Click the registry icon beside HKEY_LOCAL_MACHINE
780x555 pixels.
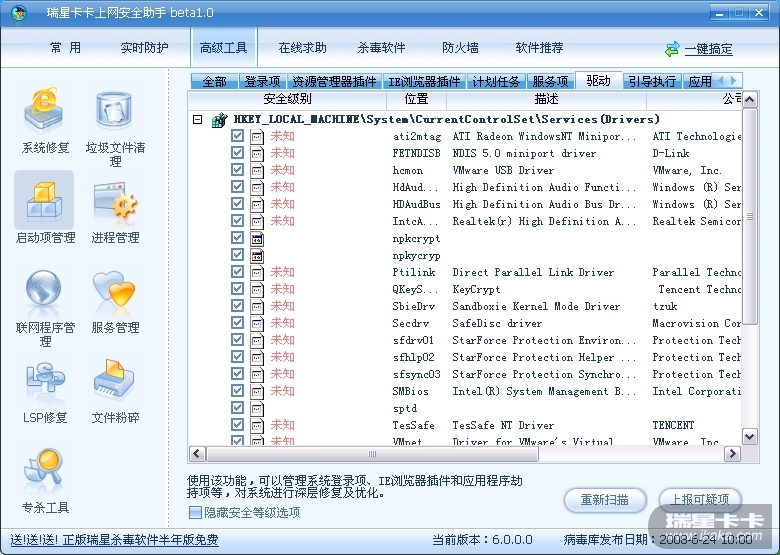tap(219, 120)
